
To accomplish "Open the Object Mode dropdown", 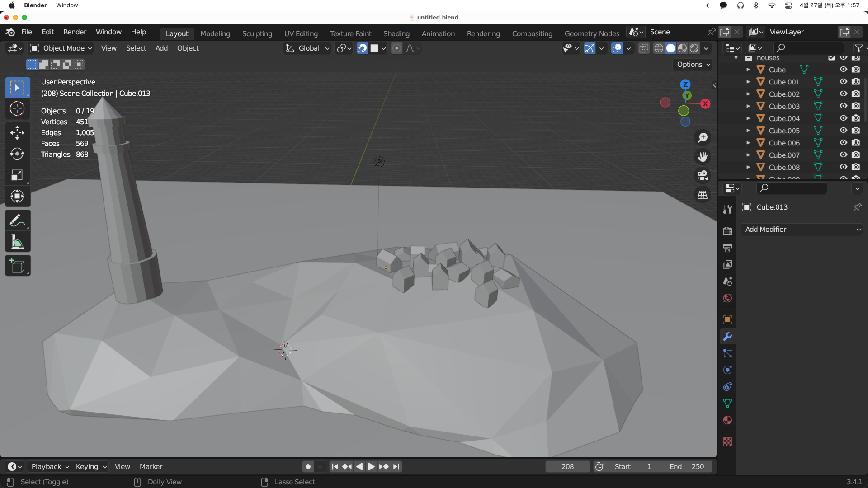I will [x=61, y=48].
